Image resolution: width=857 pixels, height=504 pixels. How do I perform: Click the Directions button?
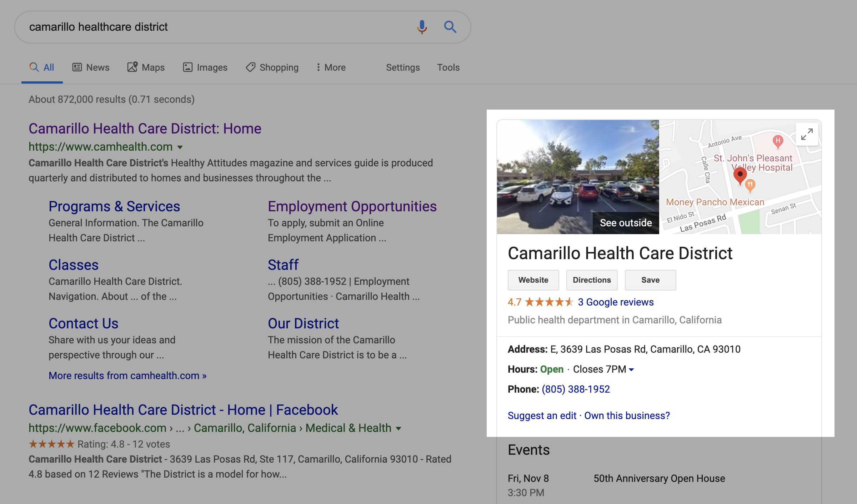pyautogui.click(x=592, y=280)
